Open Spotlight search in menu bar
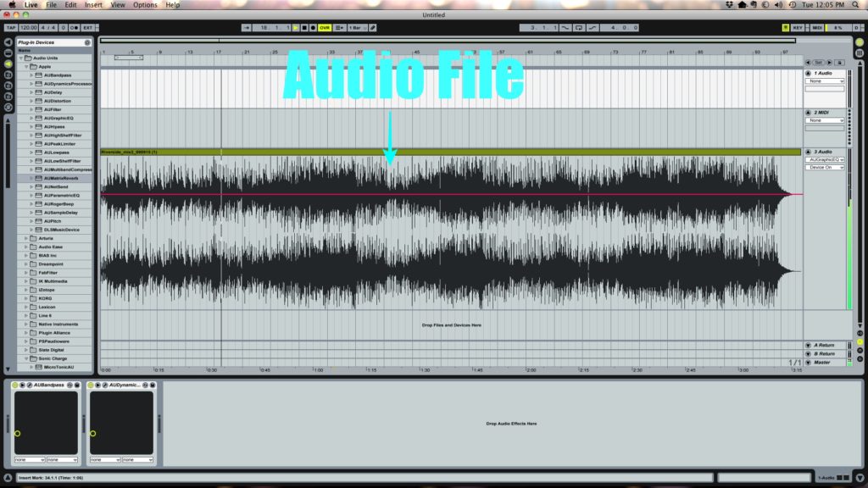 855,4
